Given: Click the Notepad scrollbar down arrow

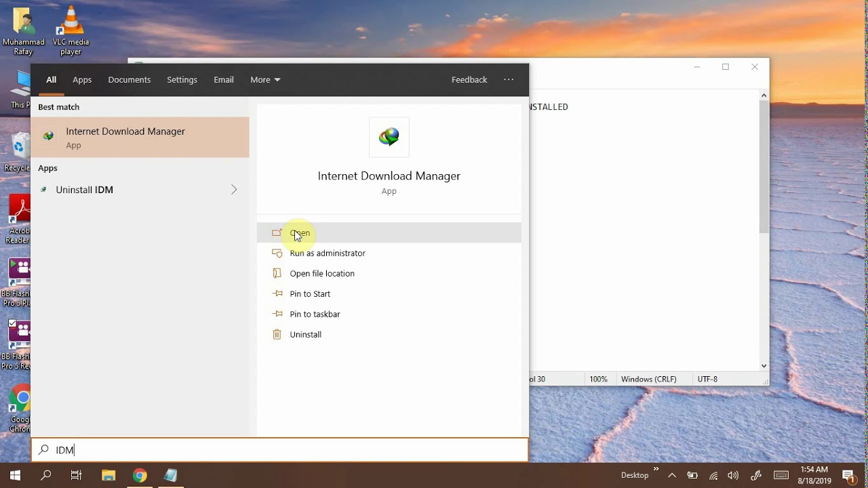Looking at the screenshot, I should tap(764, 366).
